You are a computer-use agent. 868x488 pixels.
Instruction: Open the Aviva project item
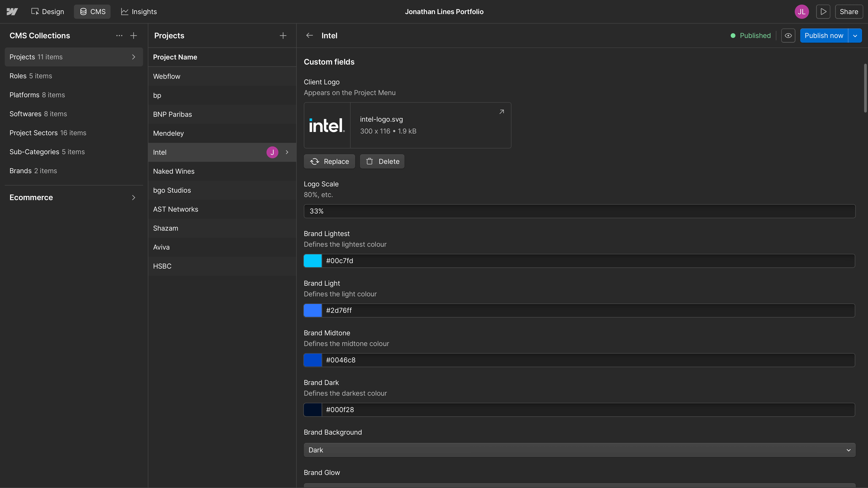[222, 247]
